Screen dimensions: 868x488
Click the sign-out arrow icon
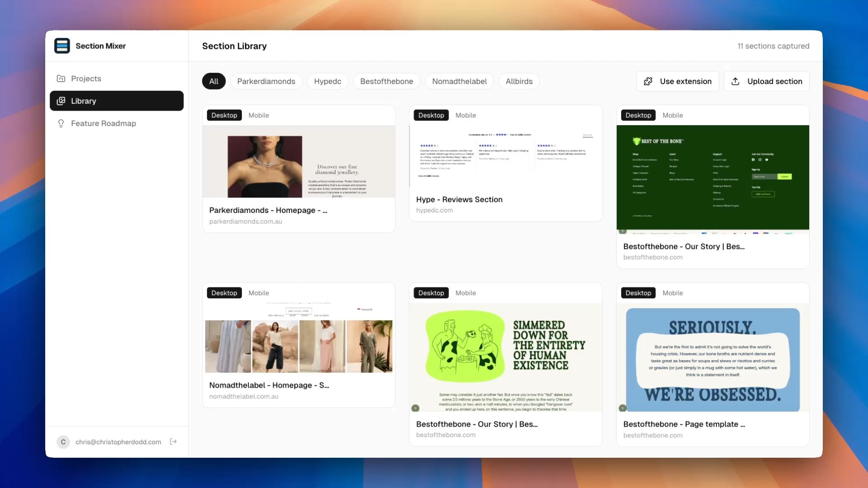[173, 441]
